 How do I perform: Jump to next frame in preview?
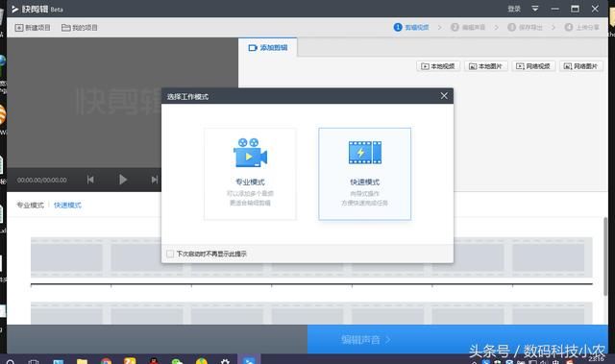pyautogui.click(x=155, y=180)
